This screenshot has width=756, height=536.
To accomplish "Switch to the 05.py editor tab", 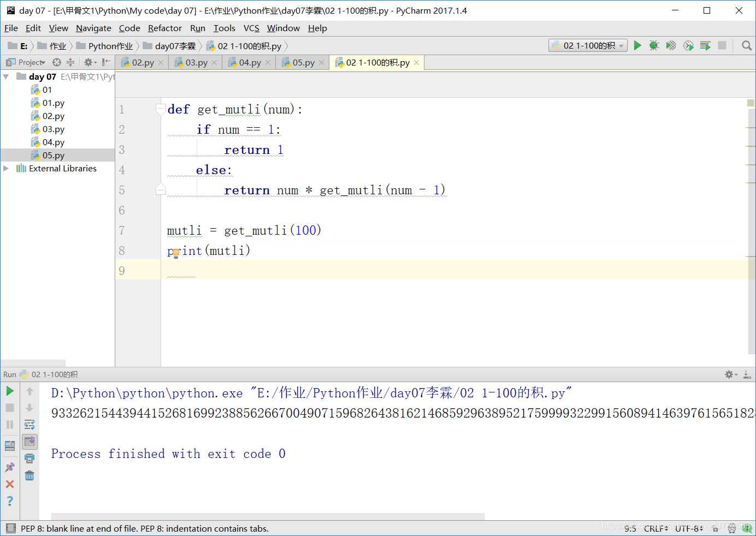I will point(303,63).
